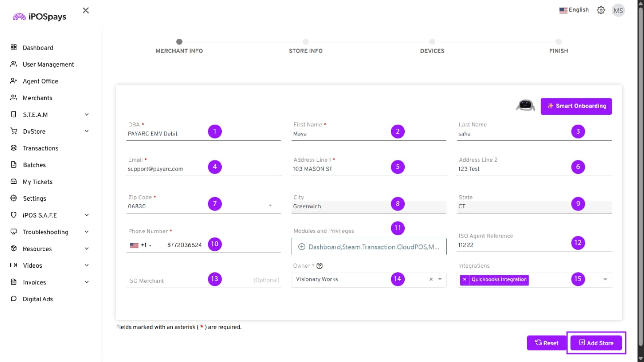
Task: Click the Add Store button
Action: coord(596,343)
